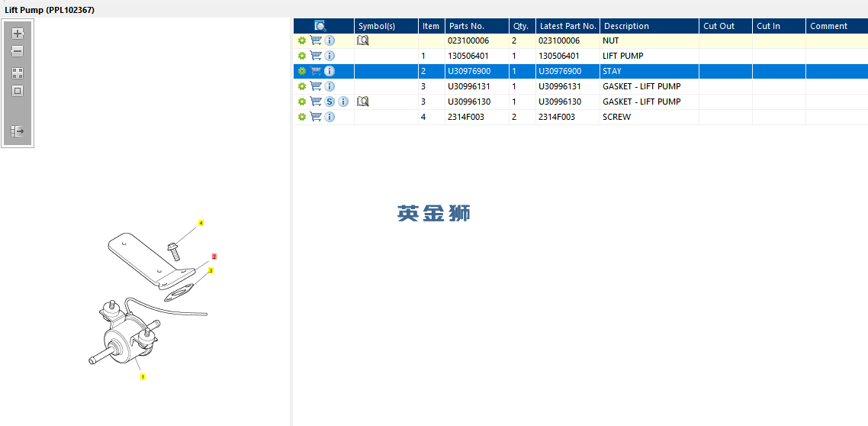This screenshot has width=868, height=426.
Task: Add STAY U30976900 to cart
Action: pyautogui.click(x=316, y=71)
